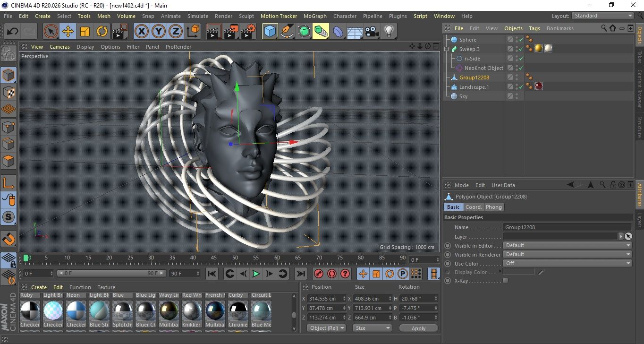Enable the X-Ray checkbox

click(506, 281)
